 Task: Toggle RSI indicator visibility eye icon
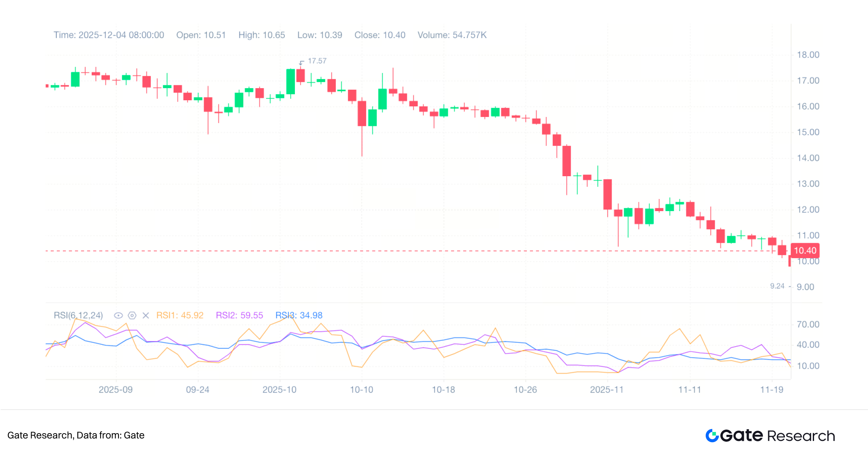(x=118, y=315)
